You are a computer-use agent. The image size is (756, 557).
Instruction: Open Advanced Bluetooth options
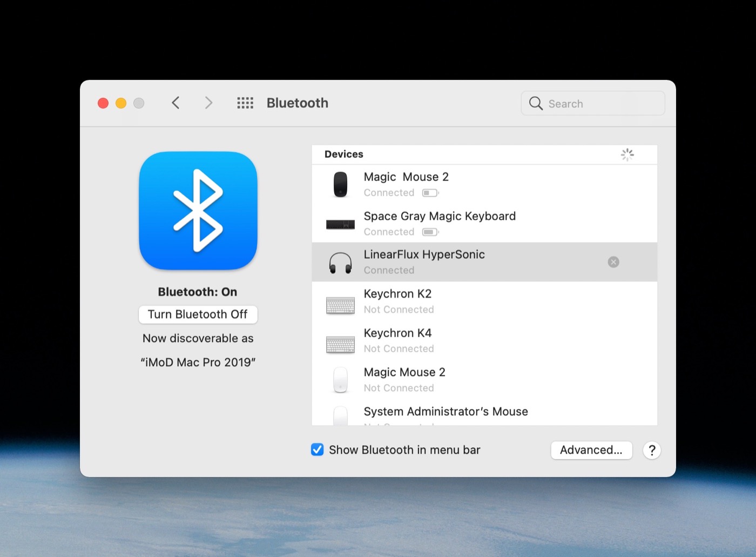point(591,450)
